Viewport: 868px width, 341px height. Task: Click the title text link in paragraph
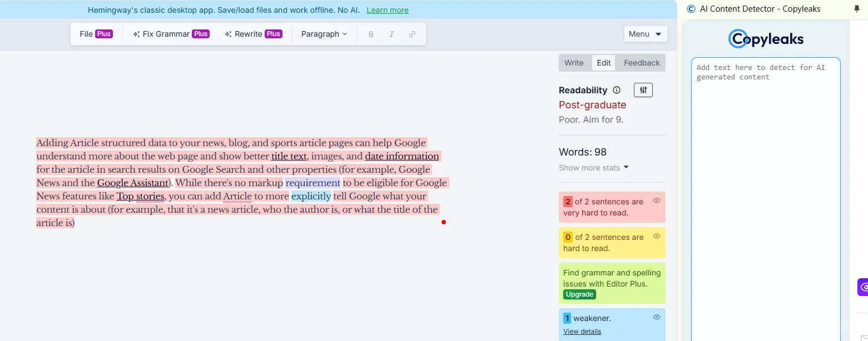289,156
